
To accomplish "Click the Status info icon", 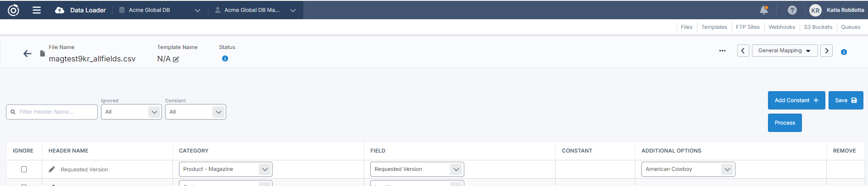I will (225, 59).
